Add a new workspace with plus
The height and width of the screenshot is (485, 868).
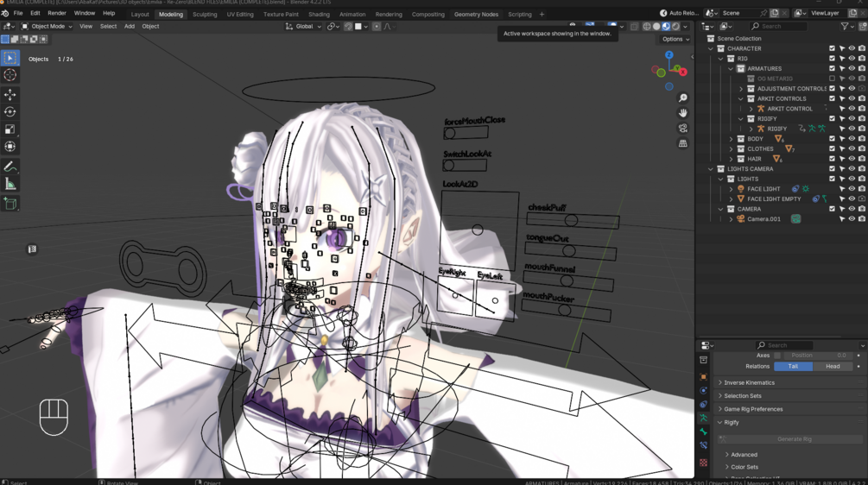[x=542, y=15]
